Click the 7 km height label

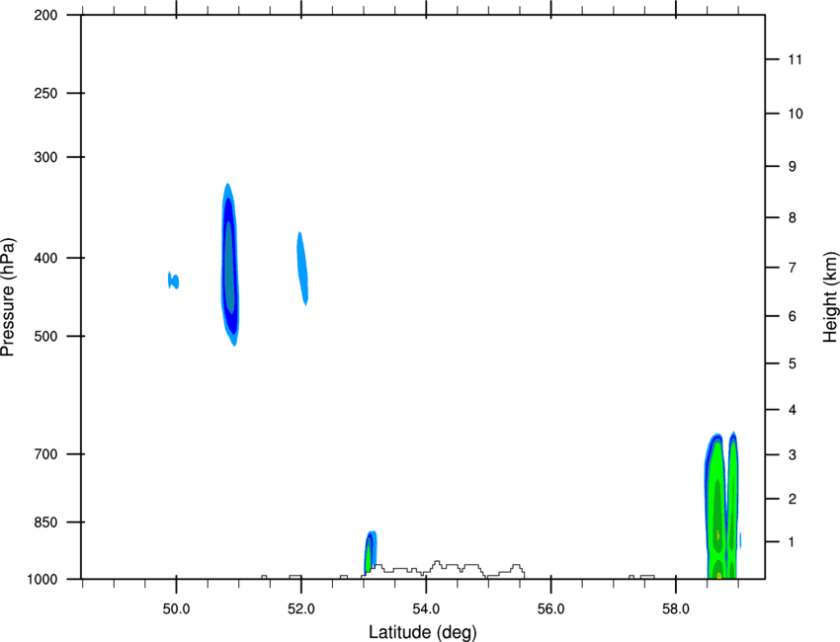point(793,268)
